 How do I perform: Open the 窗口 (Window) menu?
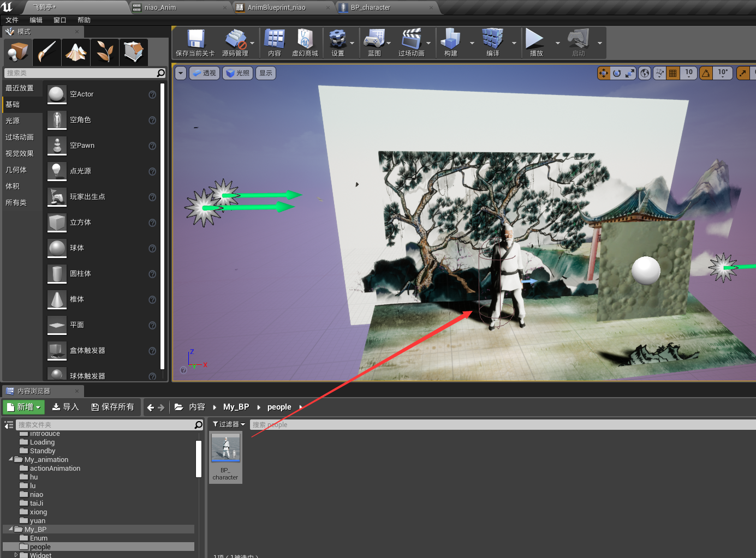60,20
